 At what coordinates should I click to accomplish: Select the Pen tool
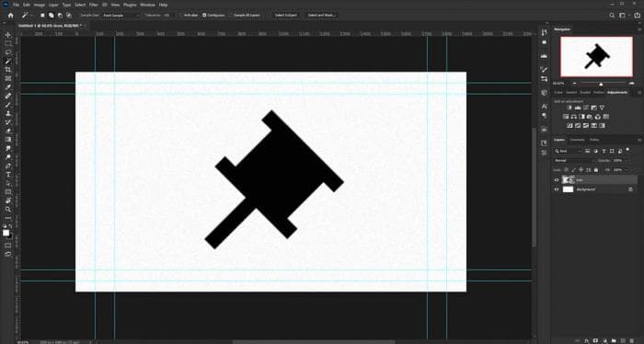pyautogui.click(x=7, y=166)
